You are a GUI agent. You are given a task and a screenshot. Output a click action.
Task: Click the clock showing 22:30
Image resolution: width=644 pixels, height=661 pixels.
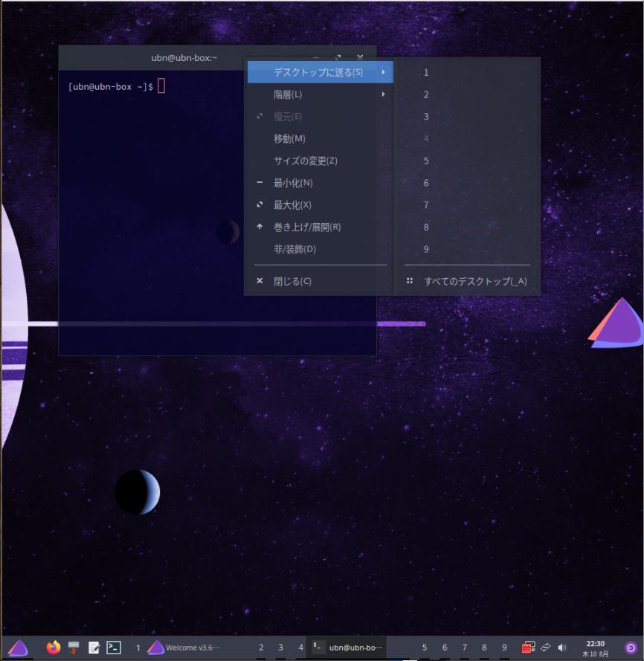coord(595,644)
